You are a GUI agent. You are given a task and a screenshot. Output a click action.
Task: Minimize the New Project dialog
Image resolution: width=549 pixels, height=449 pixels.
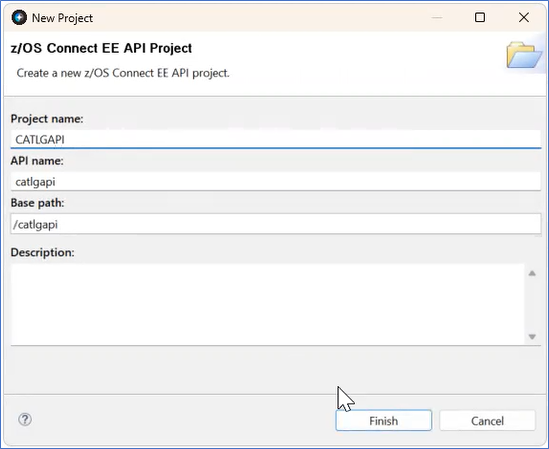click(x=437, y=17)
